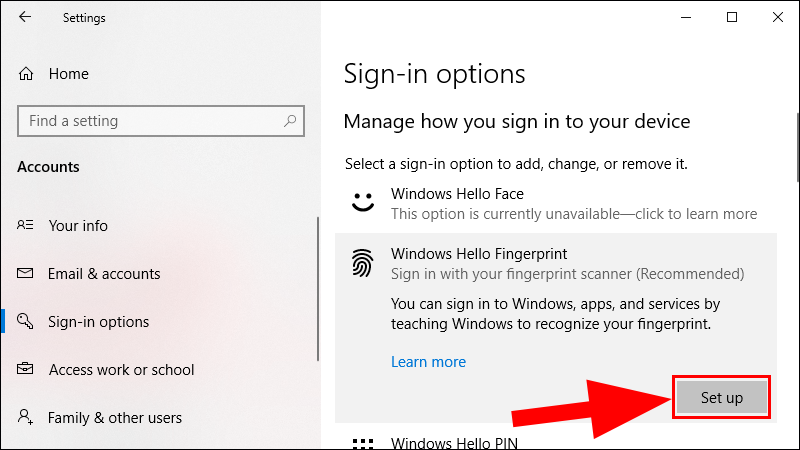The width and height of the screenshot is (800, 450).
Task: Click the search magnifier icon
Action: [x=291, y=121]
